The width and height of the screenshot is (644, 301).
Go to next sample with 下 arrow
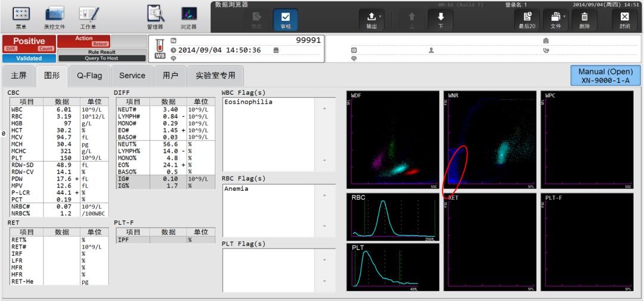(x=441, y=20)
